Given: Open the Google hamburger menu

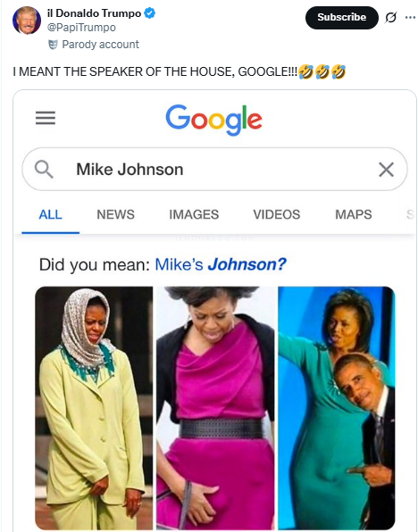Looking at the screenshot, I should coord(46,118).
